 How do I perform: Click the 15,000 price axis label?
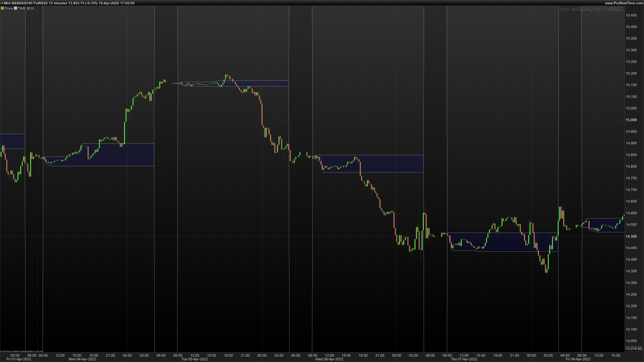pos(631,120)
